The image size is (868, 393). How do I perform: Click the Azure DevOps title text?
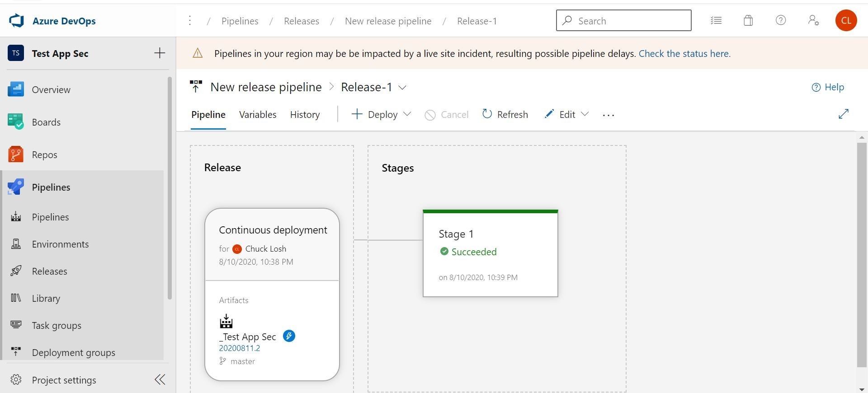pos(64,21)
